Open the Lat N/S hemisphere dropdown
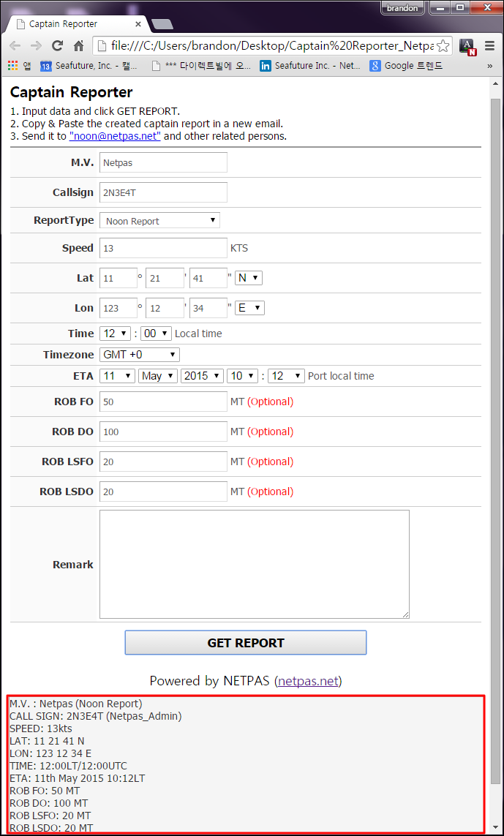504x836 pixels. [x=248, y=278]
